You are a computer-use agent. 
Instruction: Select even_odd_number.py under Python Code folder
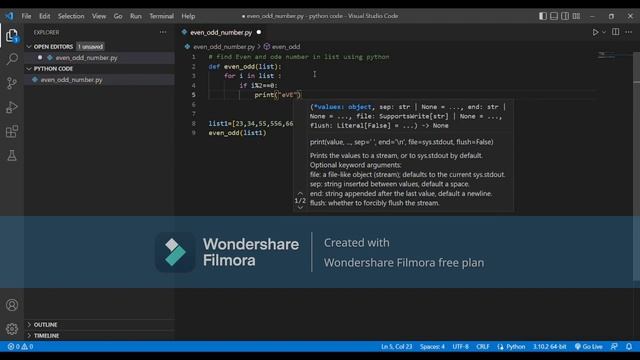pos(99,80)
